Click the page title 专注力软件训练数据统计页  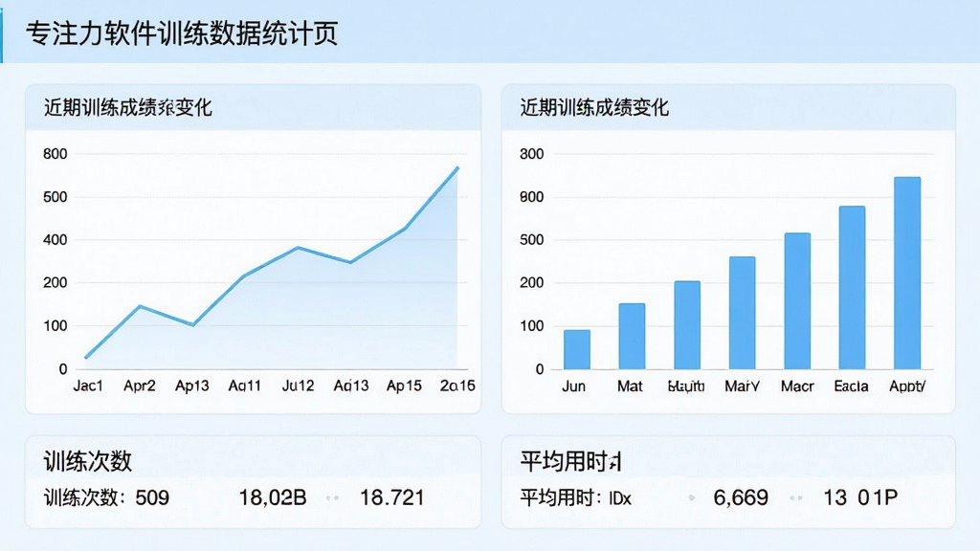coord(182,33)
